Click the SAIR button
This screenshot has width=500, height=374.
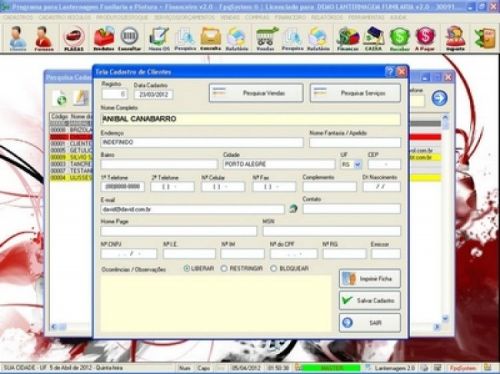point(370,323)
